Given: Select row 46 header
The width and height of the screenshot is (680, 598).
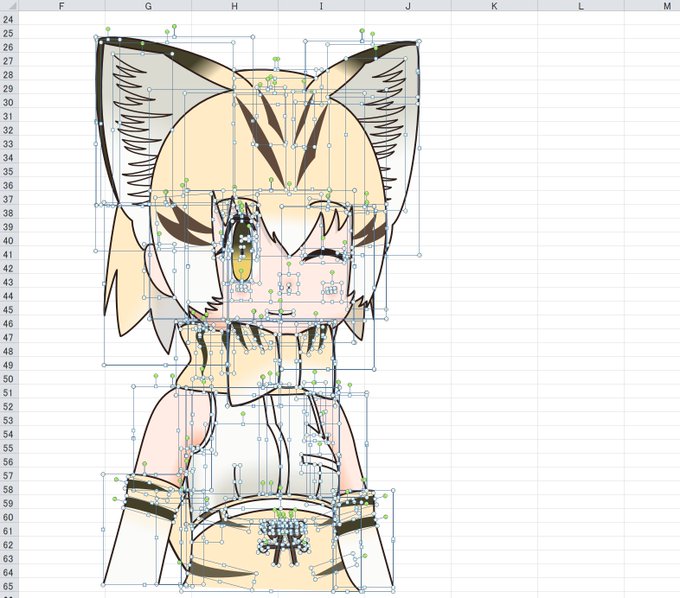Looking at the screenshot, I should coord(9,324).
